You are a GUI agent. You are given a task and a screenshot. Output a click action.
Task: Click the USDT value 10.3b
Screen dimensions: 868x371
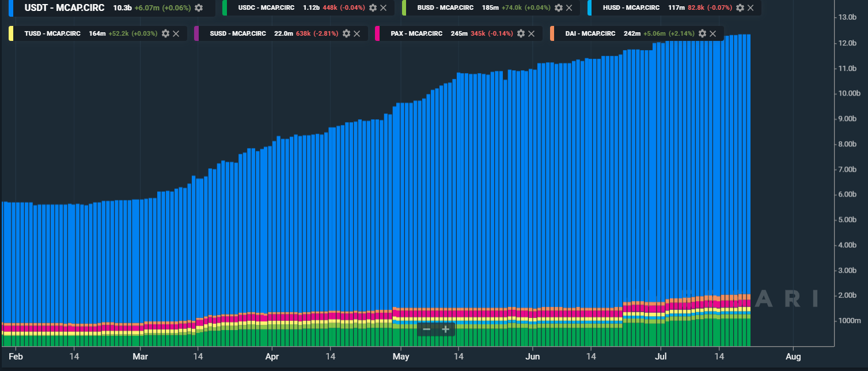coord(122,8)
